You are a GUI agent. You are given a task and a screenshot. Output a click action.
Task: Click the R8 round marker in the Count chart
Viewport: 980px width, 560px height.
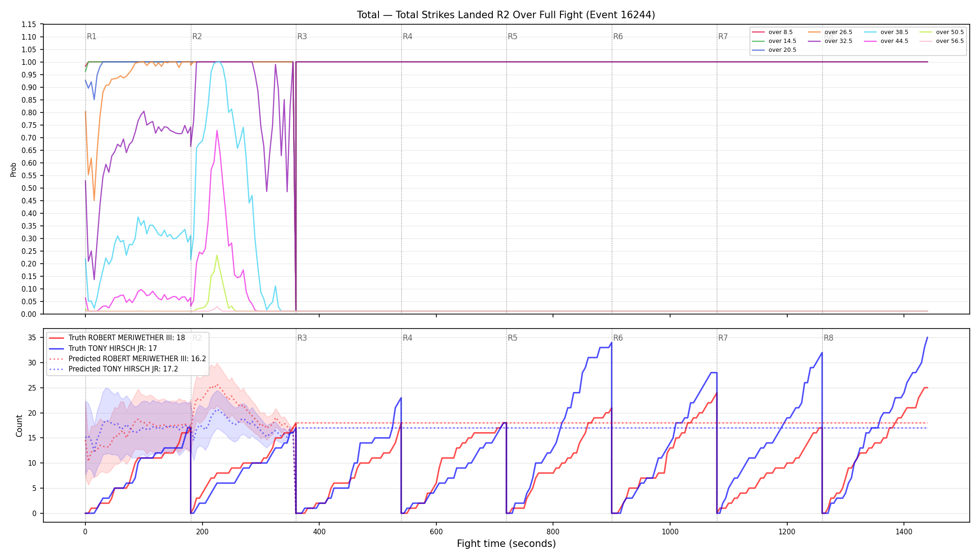(828, 338)
